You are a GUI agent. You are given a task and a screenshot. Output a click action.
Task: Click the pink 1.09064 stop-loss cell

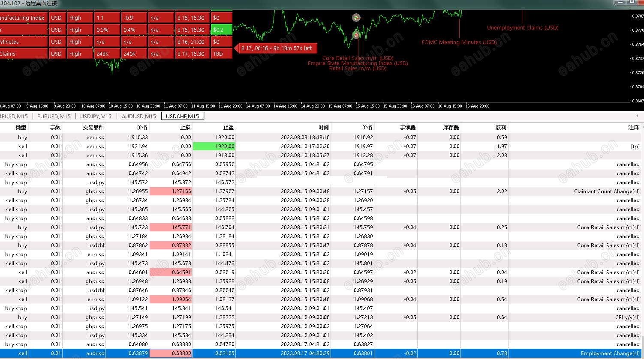click(171, 299)
